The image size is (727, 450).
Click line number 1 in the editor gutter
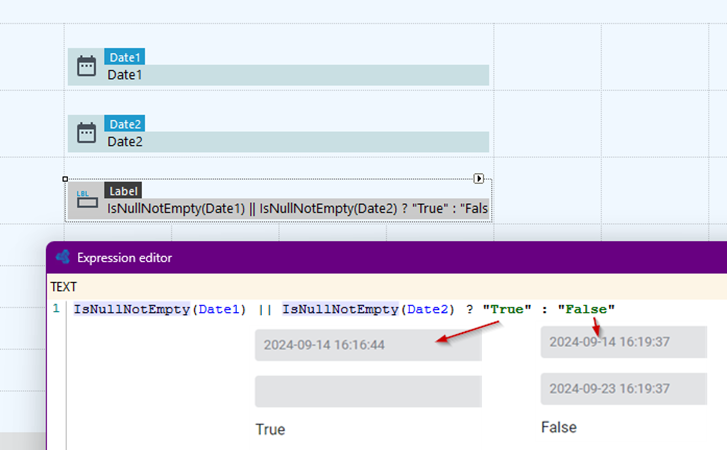tap(56, 309)
